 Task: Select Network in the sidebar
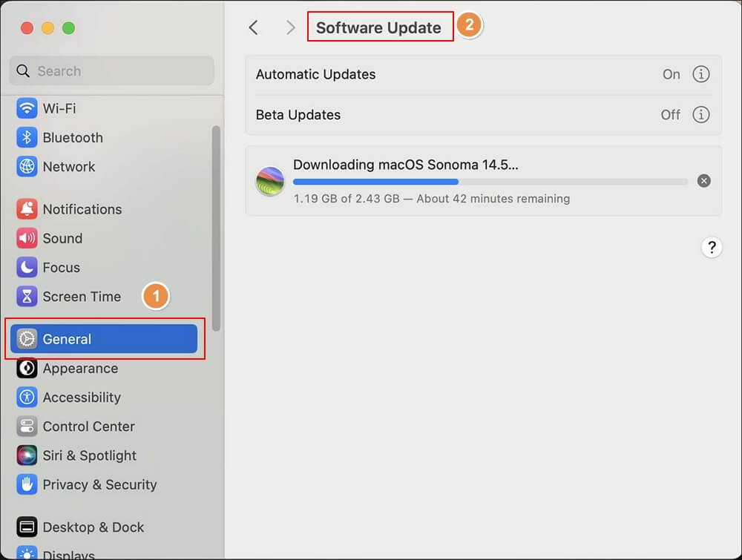tap(104, 166)
